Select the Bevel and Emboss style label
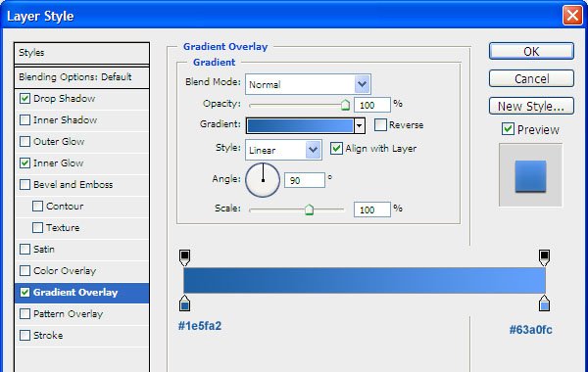Screen dimensions: 588x372 [x=73, y=185]
